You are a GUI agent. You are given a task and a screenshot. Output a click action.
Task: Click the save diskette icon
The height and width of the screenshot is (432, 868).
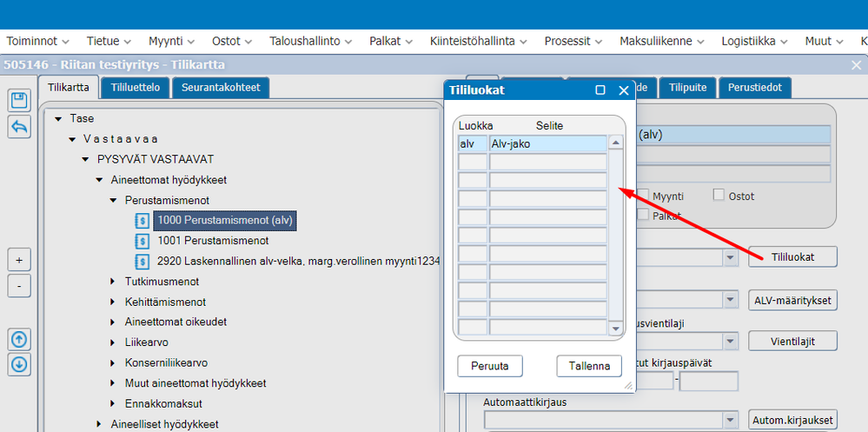tap(19, 101)
